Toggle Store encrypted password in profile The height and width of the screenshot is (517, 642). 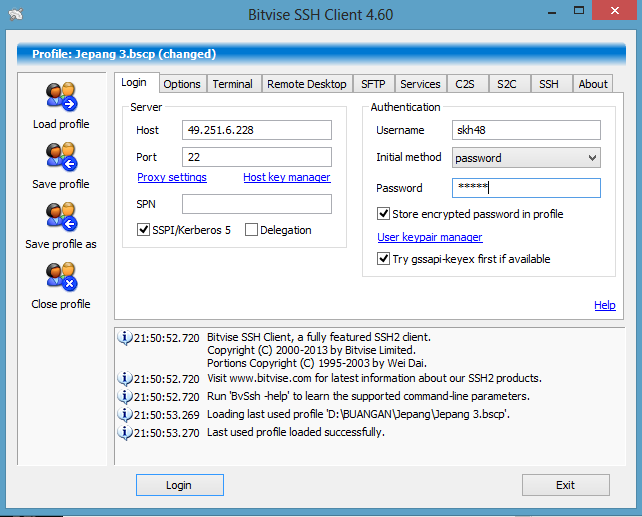pyautogui.click(x=383, y=214)
